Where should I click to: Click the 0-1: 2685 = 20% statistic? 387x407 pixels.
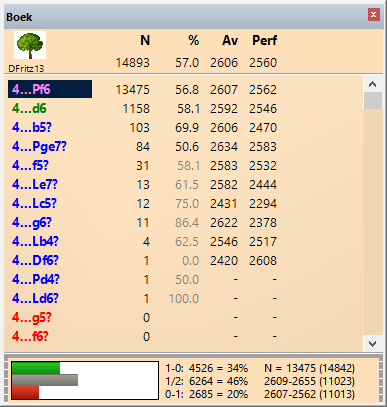(207, 394)
